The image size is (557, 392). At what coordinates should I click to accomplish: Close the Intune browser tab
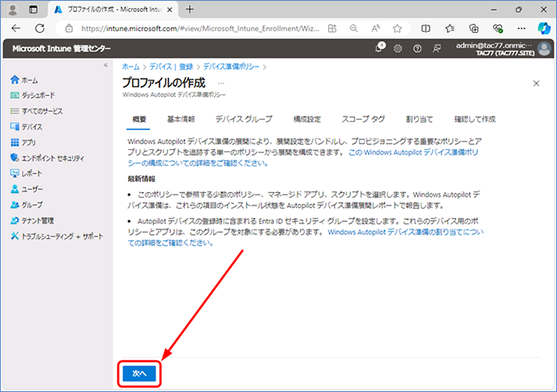coord(170,10)
